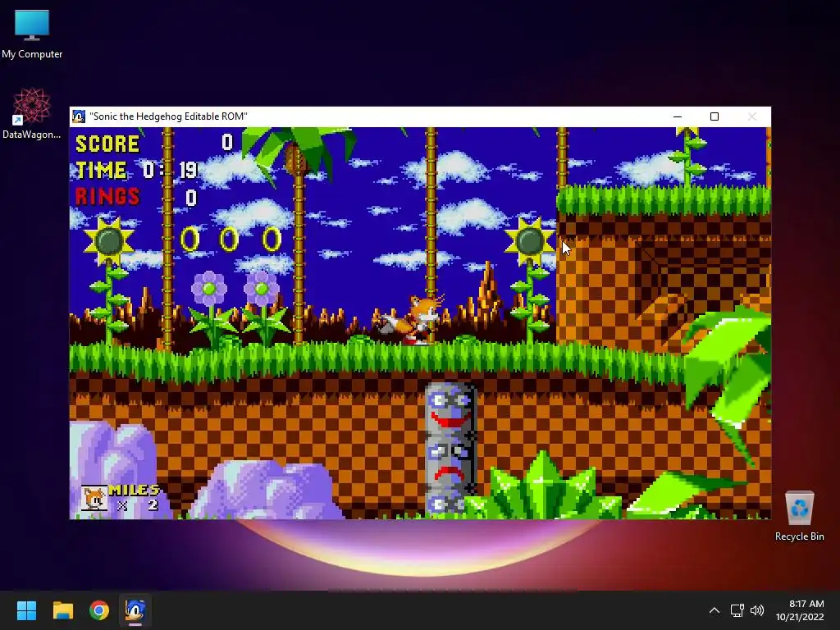Select the Recycle Bin desktop icon
This screenshot has height=630, width=840.
click(799, 516)
